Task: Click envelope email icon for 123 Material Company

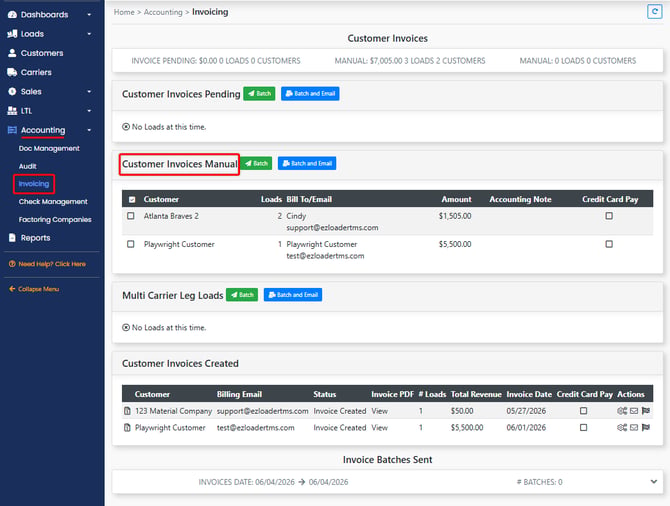Action: [634, 411]
